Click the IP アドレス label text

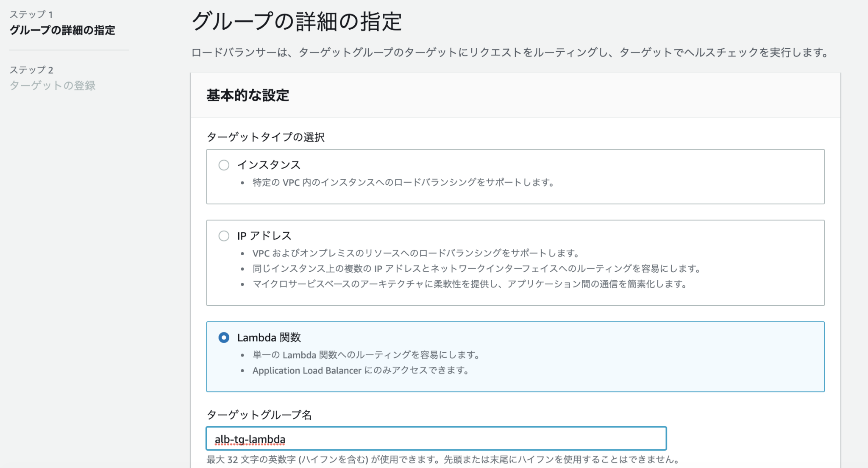(x=264, y=235)
